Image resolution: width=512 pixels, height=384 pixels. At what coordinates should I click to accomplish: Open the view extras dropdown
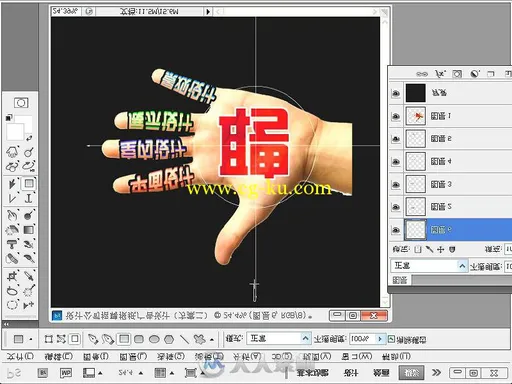pos(92,373)
